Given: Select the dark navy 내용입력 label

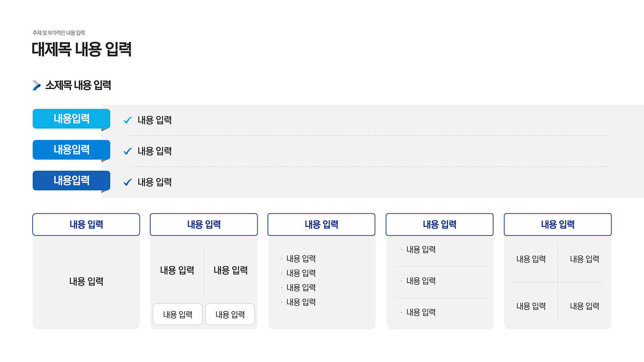Looking at the screenshot, I should pyautogui.click(x=71, y=181).
